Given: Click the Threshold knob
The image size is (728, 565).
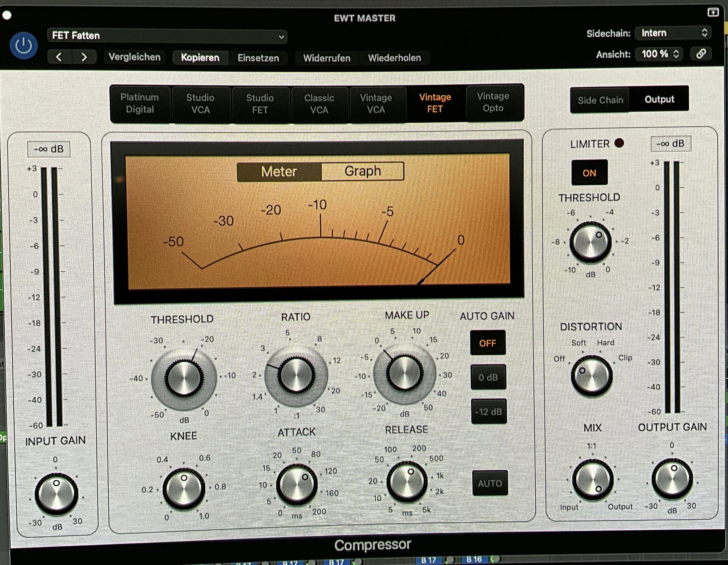Looking at the screenshot, I should pyautogui.click(x=184, y=378).
